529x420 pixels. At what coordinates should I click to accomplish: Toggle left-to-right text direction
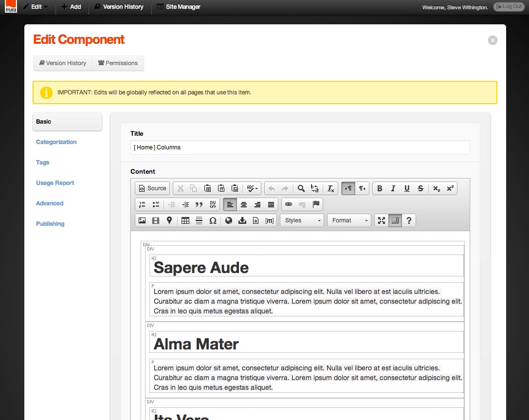[348, 188]
